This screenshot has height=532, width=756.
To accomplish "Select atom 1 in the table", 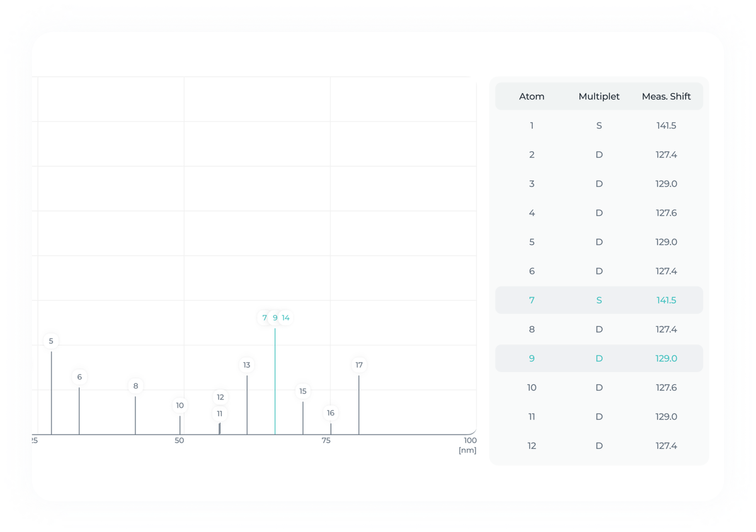I will [599, 126].
